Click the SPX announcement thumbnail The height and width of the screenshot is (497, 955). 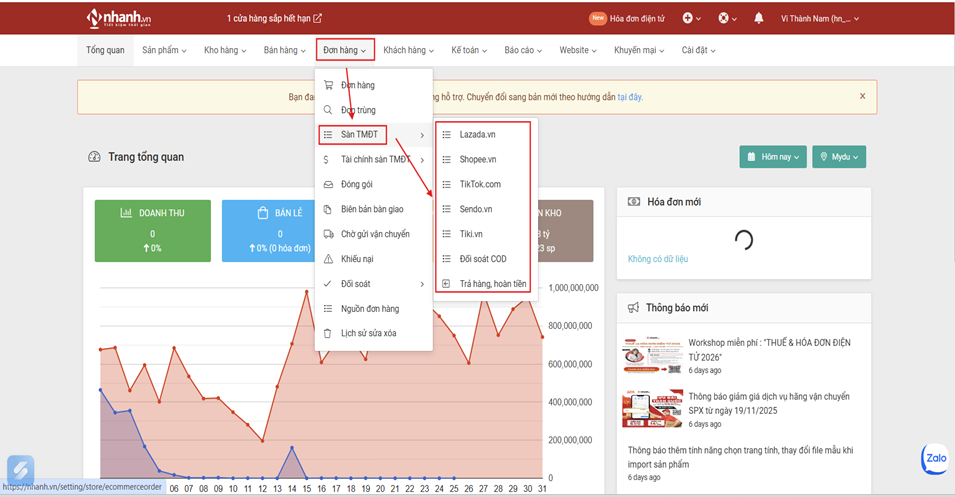click(652, 409)
